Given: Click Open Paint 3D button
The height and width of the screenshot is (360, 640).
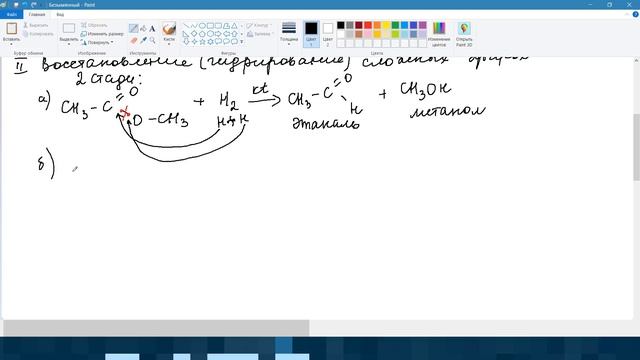Looking at the screenshot, I should coord(464,34).
